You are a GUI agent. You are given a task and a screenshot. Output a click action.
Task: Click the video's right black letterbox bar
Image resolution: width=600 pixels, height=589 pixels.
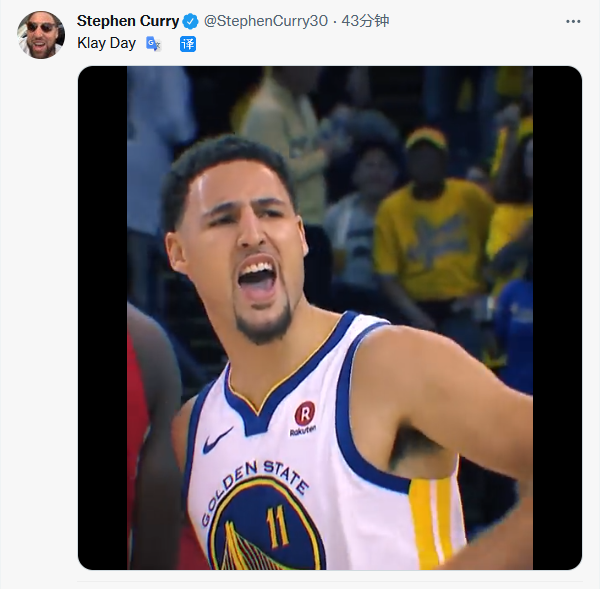pos(557,318)
